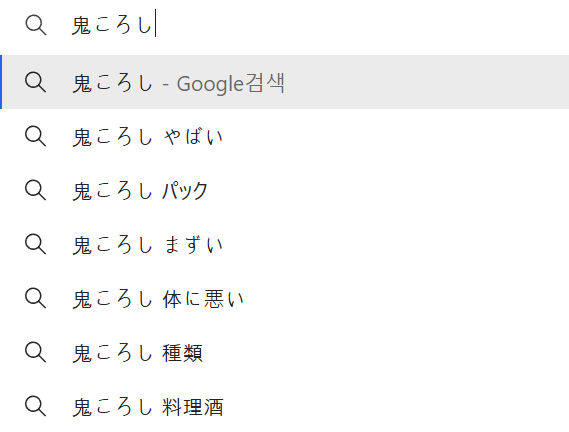Image resolution: width=569 pixels, height=432 pixels.
Task: Click the magnifier icon beside 鬼ころし 種類
Action: 36,352
